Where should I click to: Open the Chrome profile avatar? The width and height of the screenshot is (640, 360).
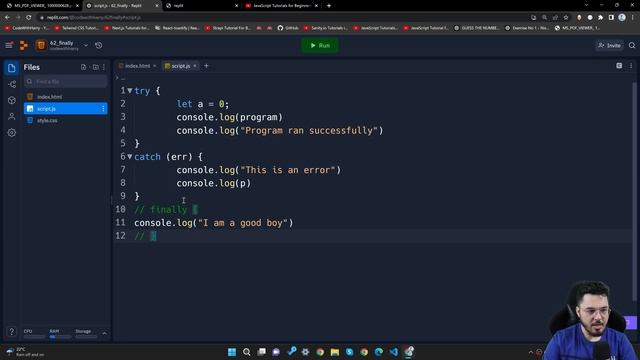coord(622,18)
